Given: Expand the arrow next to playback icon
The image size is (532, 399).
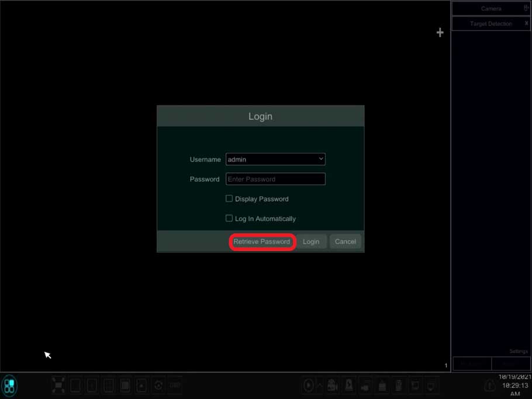Looking at the screenshot, I should tap(320, 386).
